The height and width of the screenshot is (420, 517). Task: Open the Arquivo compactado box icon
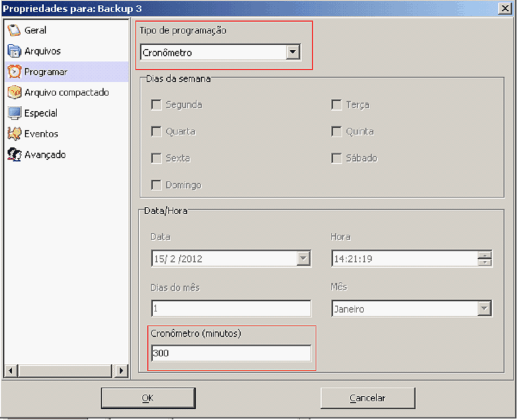[14, 92]
